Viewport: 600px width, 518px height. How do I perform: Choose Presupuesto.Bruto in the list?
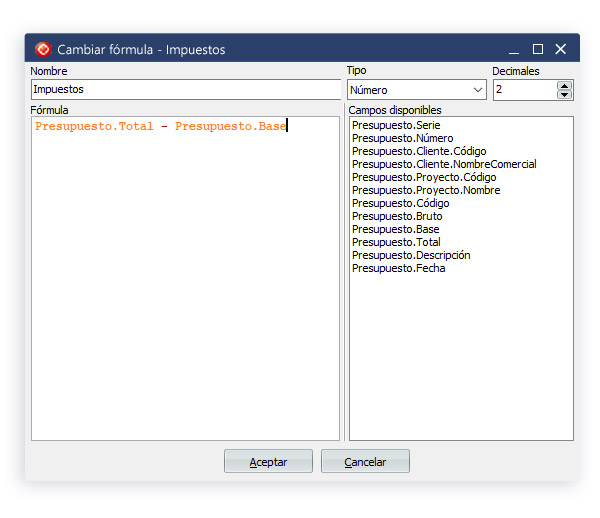[x=397, y=216]
